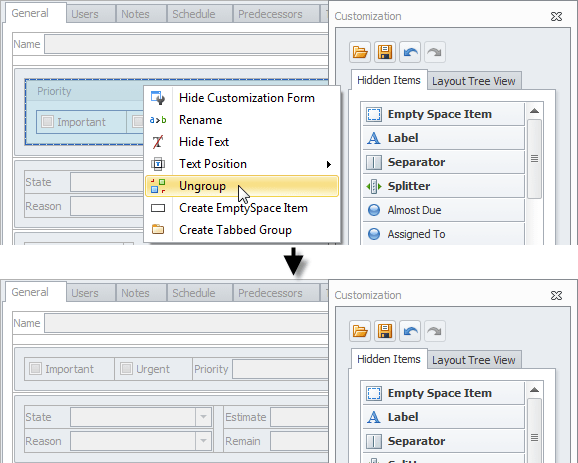Screen dimensions: 578x463
Task: Select the Label item in bottom hidden items list
Action: (x=443, y=417)
